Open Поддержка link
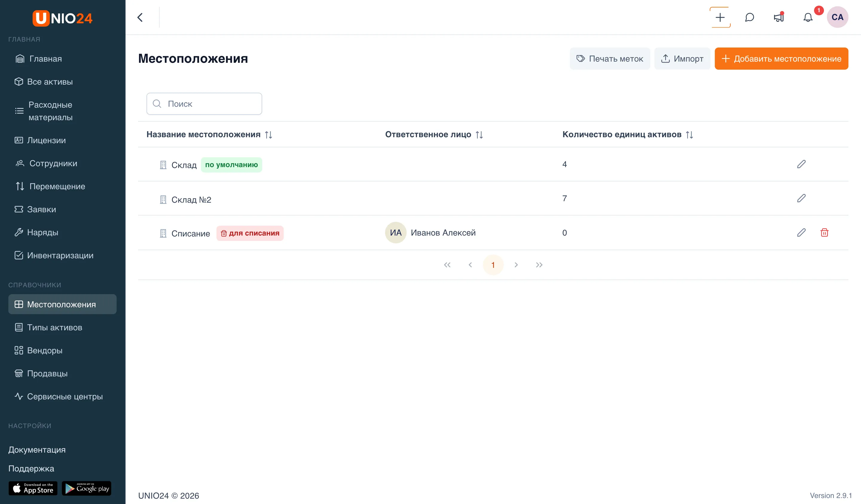 pos(31,468)
